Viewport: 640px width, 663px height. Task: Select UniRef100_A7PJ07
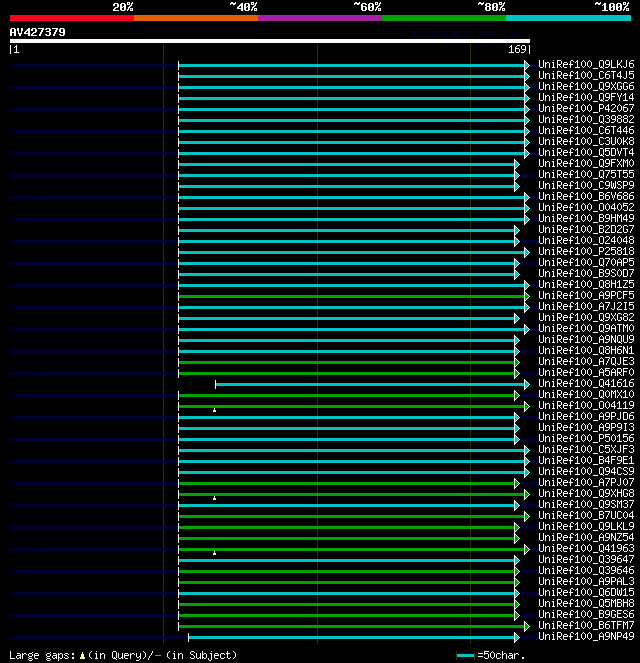[586, 482]
